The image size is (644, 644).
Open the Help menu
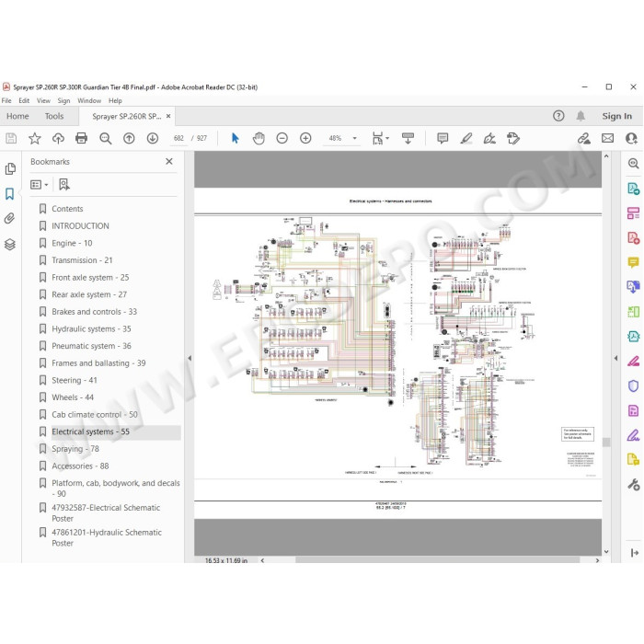coord(115,100)
